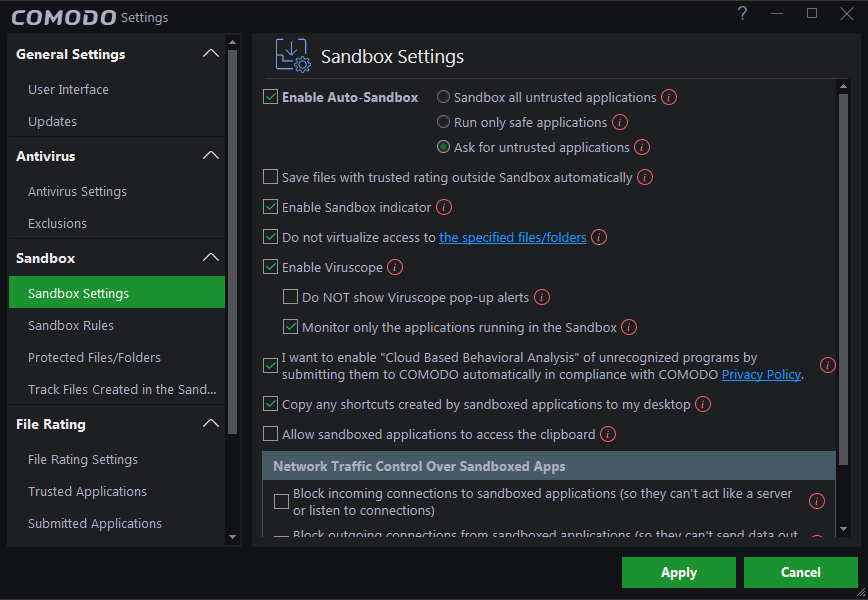The height and width of the screenshot is (600, 868).
Task: Open Sandbox Rules in sidebar
Action: pyautogui.click(x=71, y=326)
